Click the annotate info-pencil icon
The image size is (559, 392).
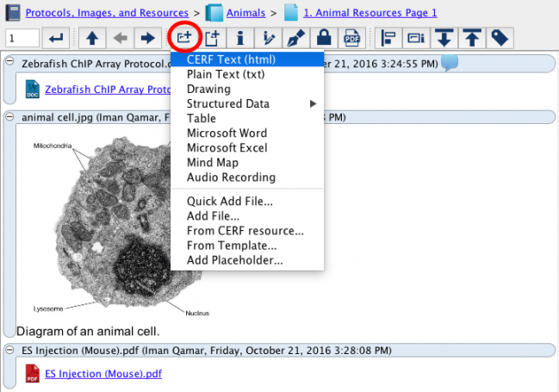click(x=268, y=38)
